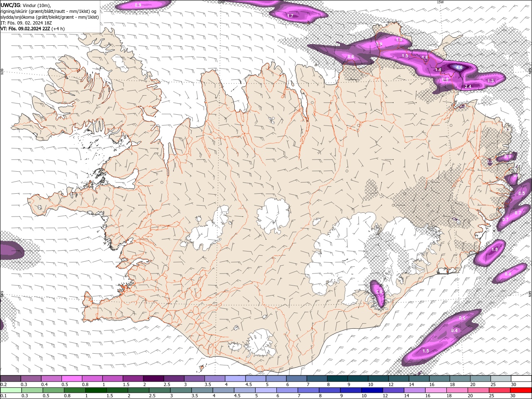Viewport: 532px width, 399px height.
Task: Click the '1.6' snowfall value in the northeast
Action: pyautogui.click(x=425, y=58)
